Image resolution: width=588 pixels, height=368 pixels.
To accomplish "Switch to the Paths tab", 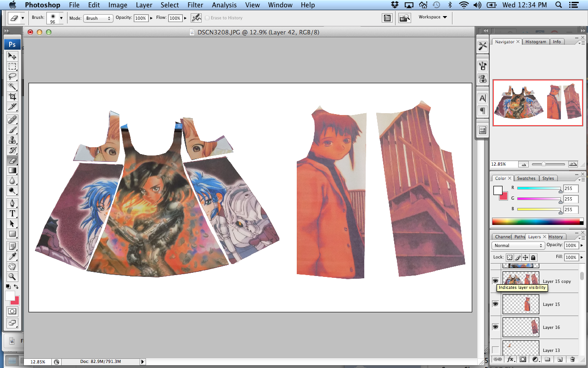I will pyautogui.click(x=520, y=237).
